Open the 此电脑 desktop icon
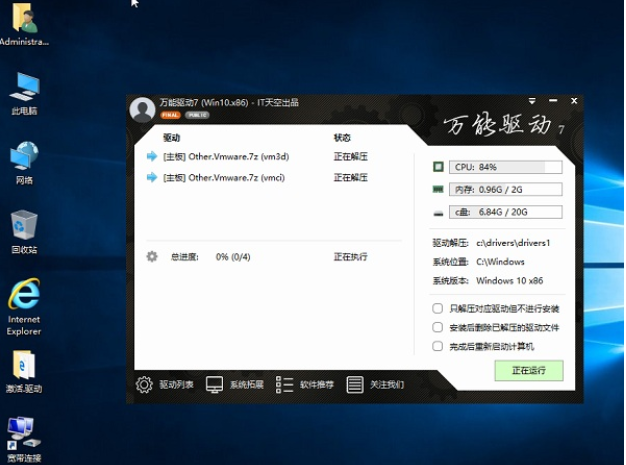626x465 pixels. click(24, 94)
